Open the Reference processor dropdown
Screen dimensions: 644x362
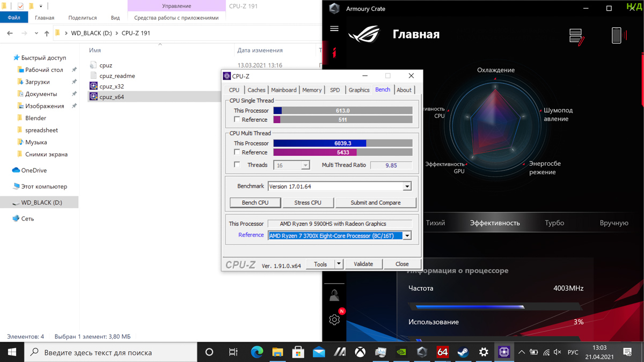(407, 235)
